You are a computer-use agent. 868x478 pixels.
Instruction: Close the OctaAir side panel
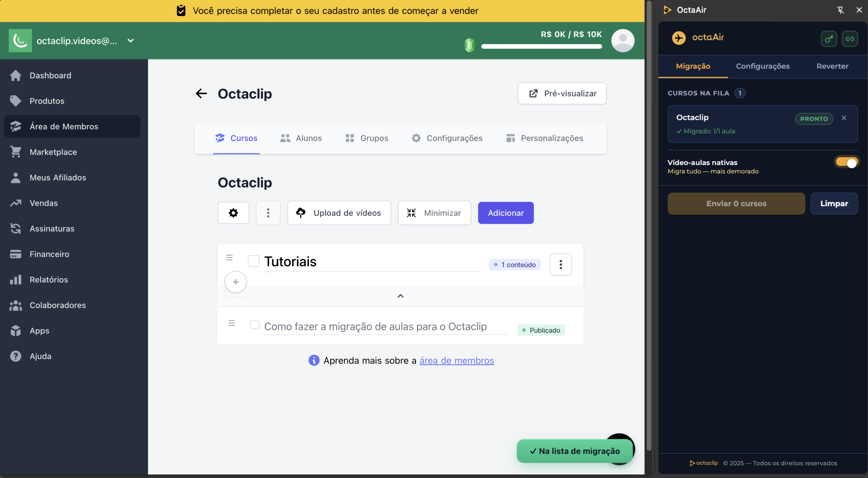(x=859, y=10)
